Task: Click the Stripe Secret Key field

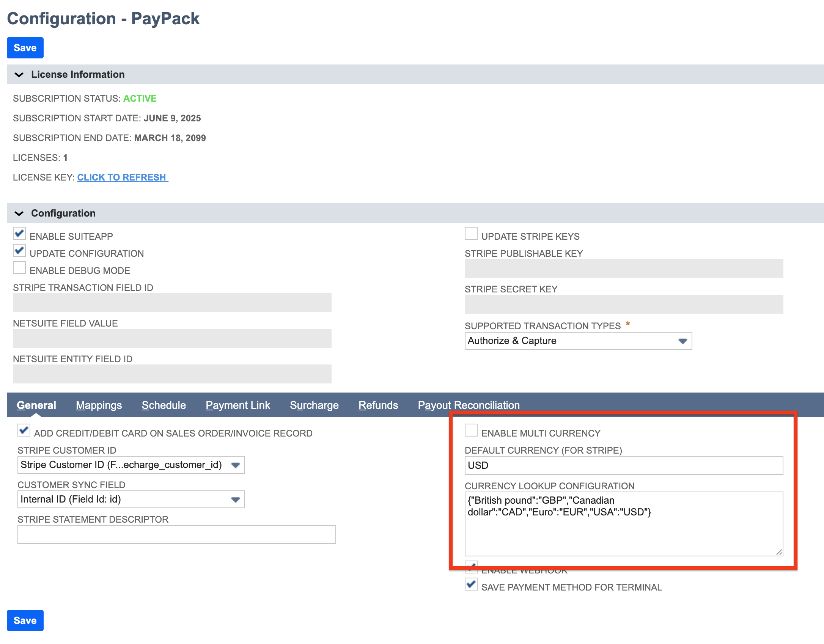Action: pyautogui.click(x=624, y=304)
